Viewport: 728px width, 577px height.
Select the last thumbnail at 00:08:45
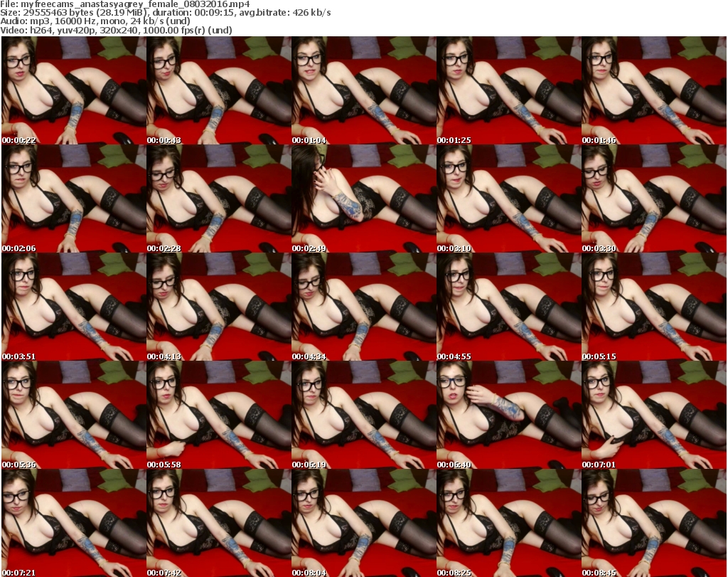pyautogui.click(x=653, y=523)
